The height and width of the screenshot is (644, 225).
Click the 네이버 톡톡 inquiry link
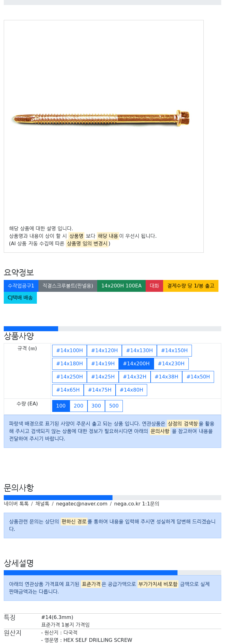coord(16,504)
